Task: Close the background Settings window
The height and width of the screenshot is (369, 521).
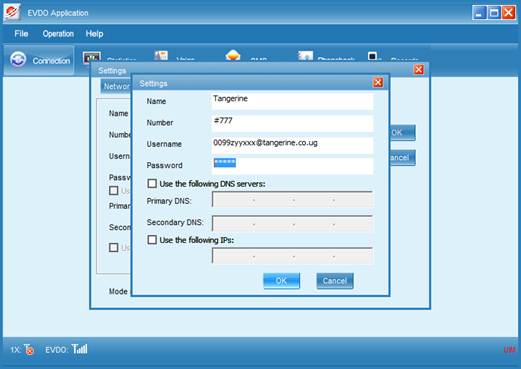Action: (419, 70)
